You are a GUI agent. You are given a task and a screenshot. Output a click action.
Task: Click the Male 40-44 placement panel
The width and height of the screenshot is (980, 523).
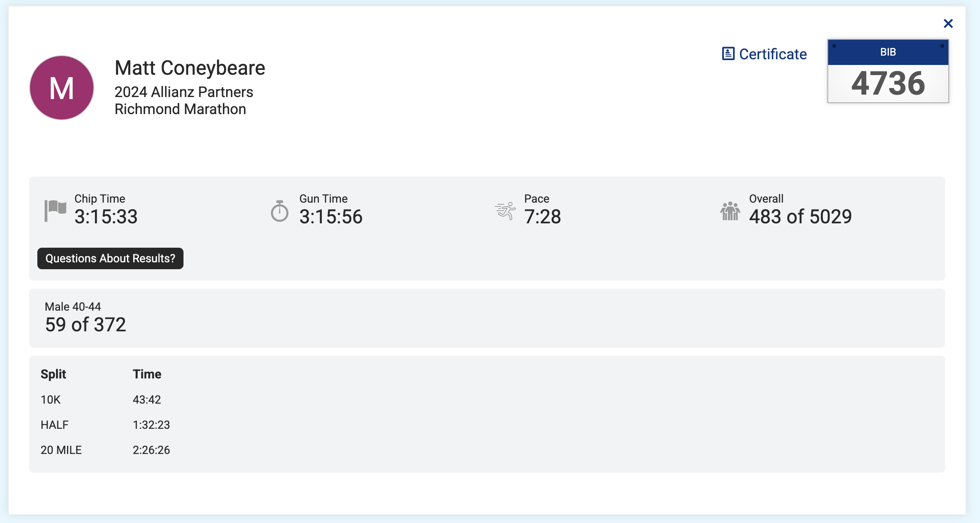click(487, 318)
